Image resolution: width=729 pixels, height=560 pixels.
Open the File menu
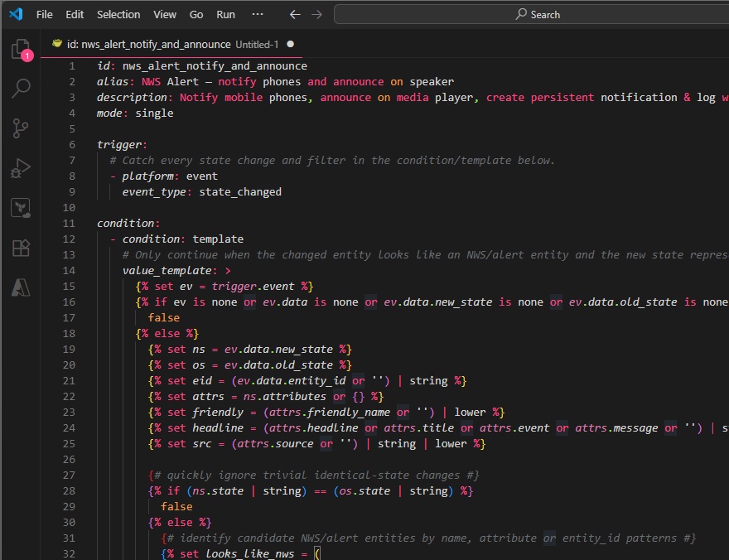click(x=44, y=14)
